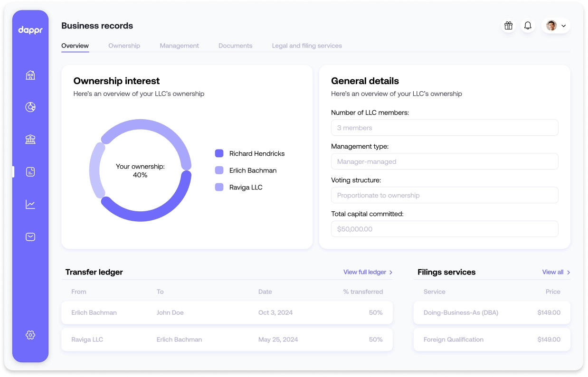Click the line graph analytics icon
This screenshot has width=588, height=377.
coord(30,204)
